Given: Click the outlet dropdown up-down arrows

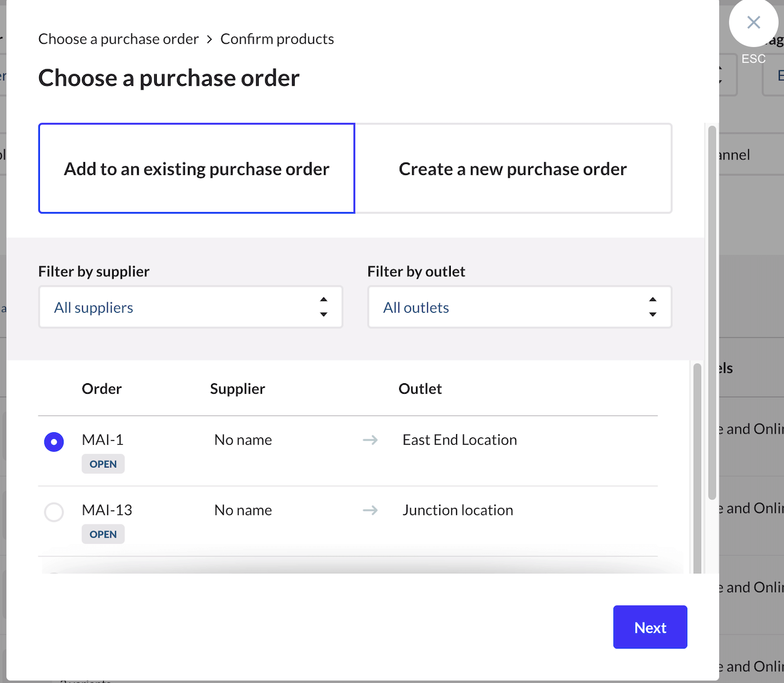Looking at the screenshot, I should (x=652, y=307).
